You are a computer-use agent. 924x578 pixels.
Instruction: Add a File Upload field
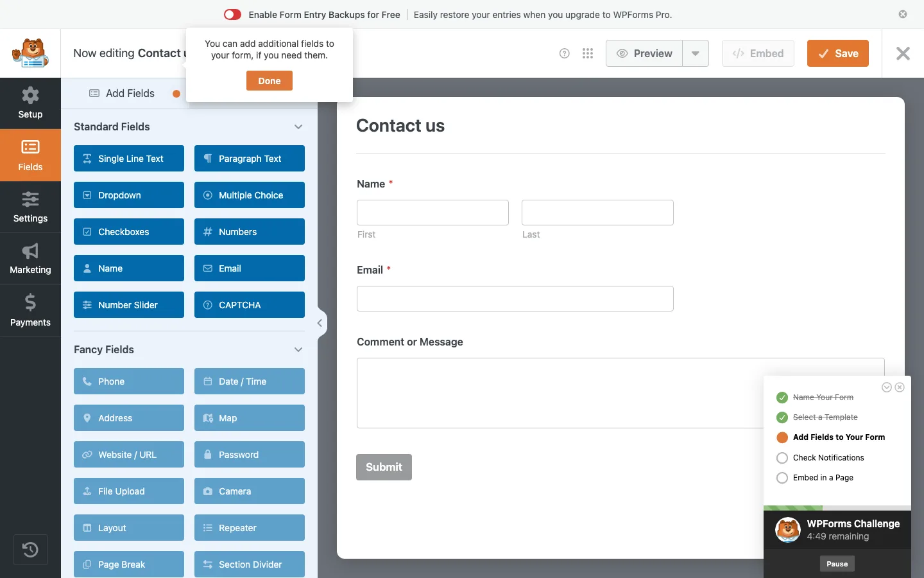(129, 491)
